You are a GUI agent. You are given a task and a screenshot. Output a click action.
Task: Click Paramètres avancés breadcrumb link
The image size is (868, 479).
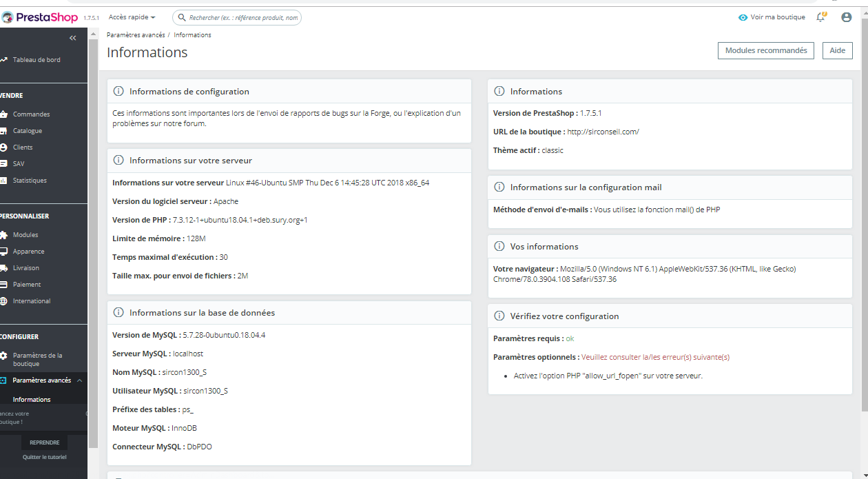pos(136,35)
